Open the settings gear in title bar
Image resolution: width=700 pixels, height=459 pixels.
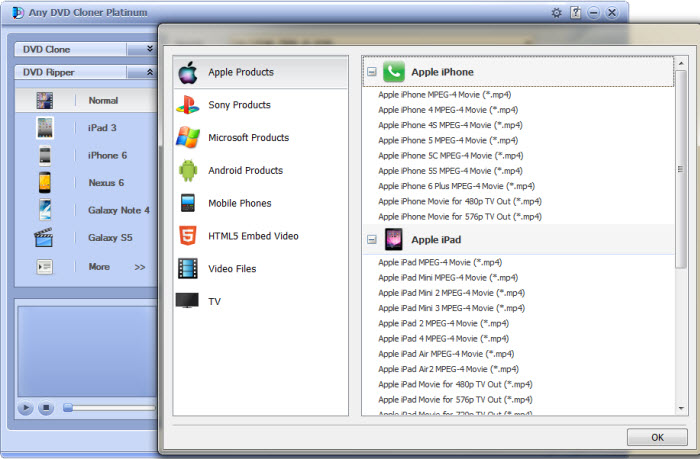(x=556, y=13)
